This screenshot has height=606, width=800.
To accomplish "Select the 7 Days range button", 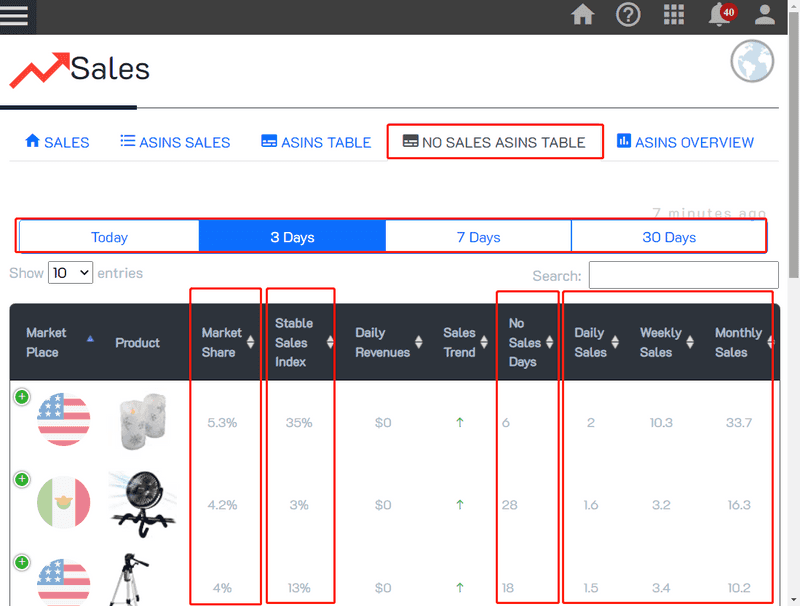I will 478,236.
